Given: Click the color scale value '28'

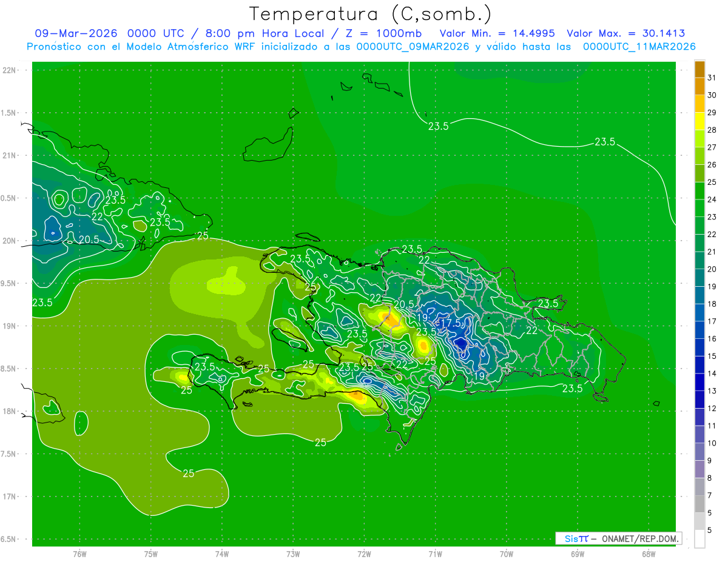Looking at the screenshot, I should pyautogui.click(x=712, y=130).
